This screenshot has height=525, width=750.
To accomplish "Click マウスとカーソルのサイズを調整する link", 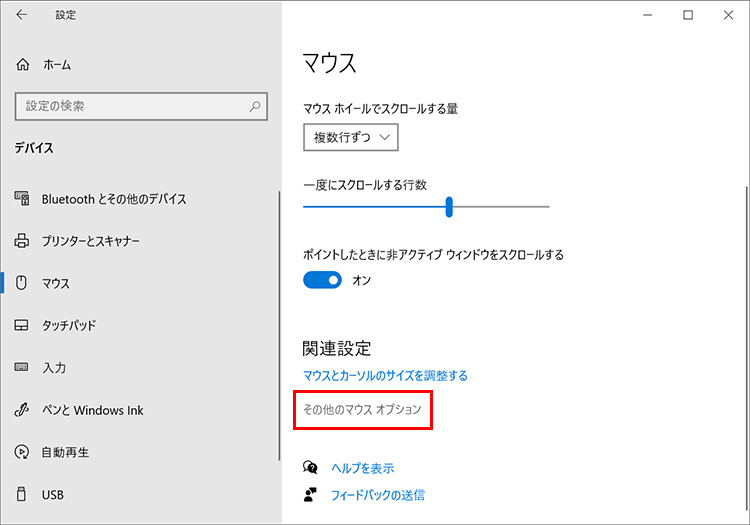I will tap(385, 376).
